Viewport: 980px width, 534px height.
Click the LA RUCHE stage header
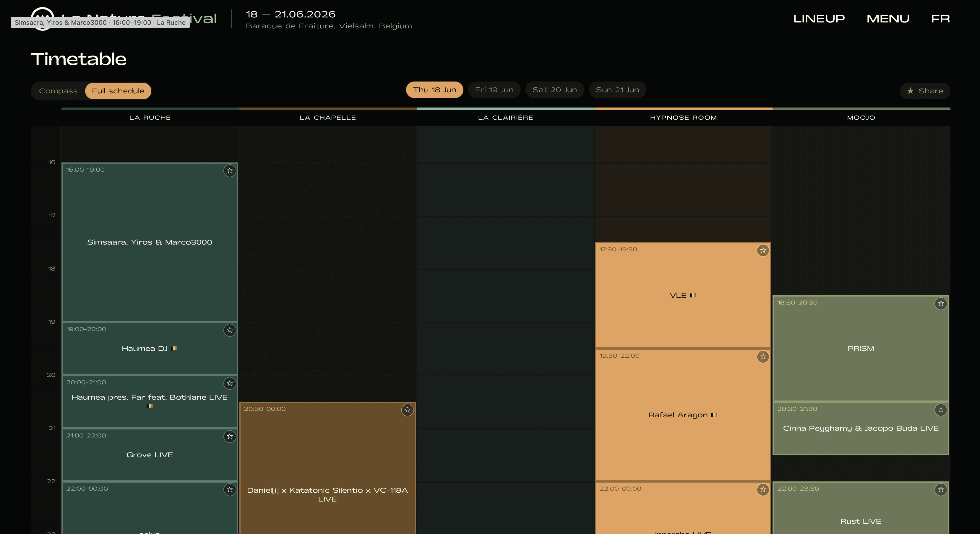[150, 118]
